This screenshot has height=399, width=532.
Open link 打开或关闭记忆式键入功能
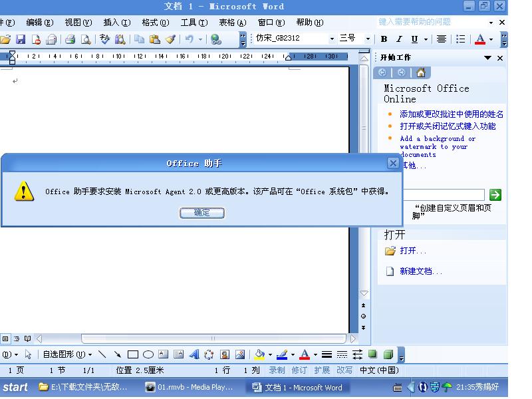coord(448,126)
